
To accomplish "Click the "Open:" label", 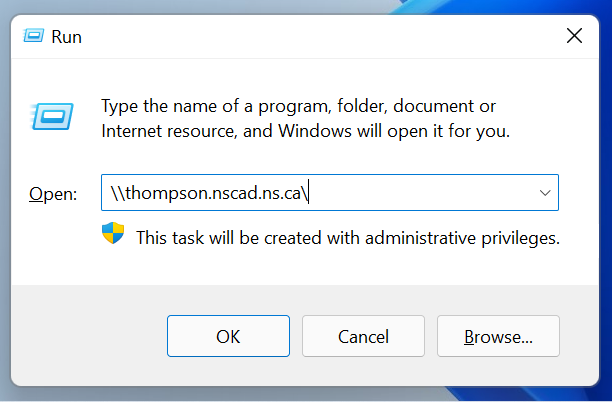I will point(53,194).
